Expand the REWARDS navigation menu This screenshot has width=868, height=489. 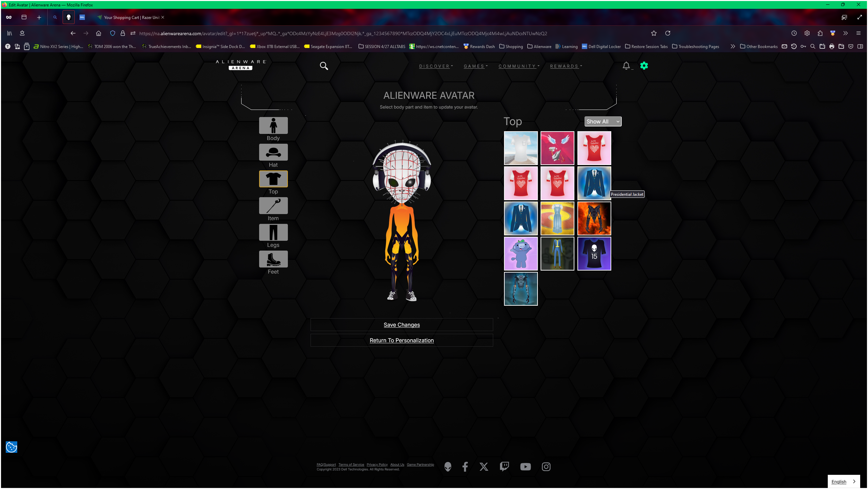coord(566,66)
